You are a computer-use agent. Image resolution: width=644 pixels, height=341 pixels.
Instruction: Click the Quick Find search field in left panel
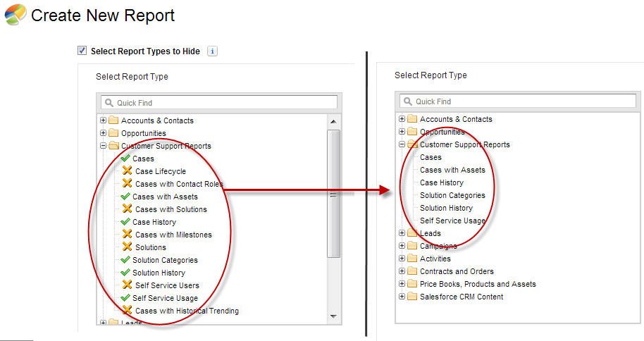[219, 103]
